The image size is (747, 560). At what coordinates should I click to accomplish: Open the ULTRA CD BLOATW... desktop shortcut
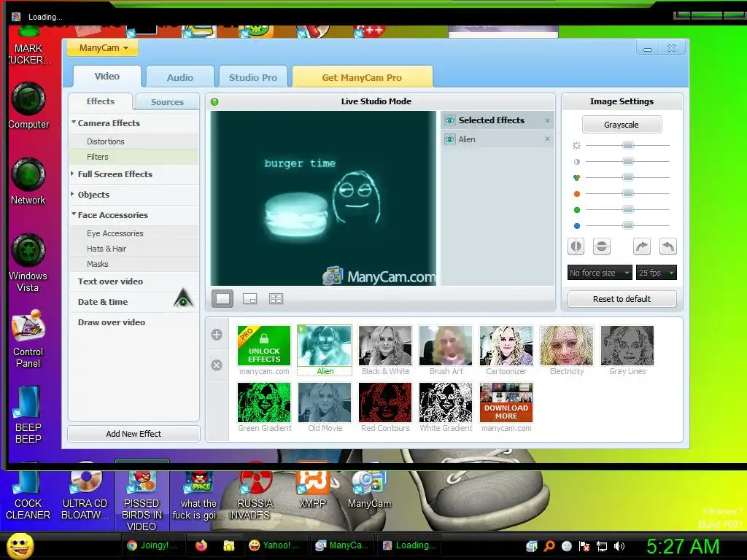click(85, 495)
